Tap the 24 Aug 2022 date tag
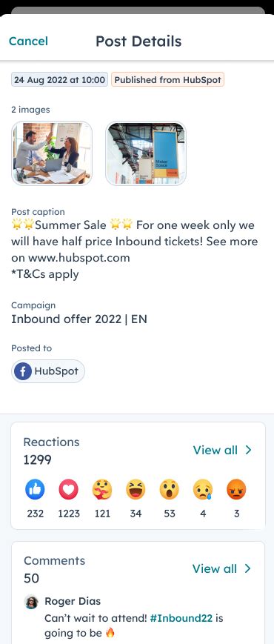 [x=59, y=80]
